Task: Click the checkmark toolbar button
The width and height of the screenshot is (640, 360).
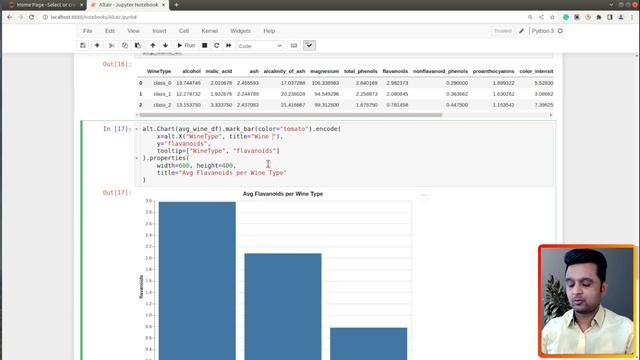Action: pyautogui.click(x=309, y=46)
